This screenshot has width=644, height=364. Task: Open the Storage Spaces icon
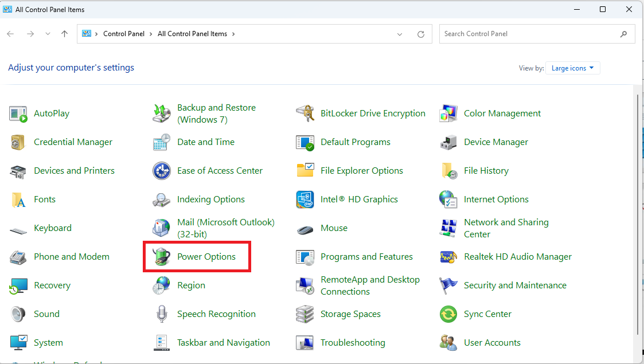pos(305,314)
